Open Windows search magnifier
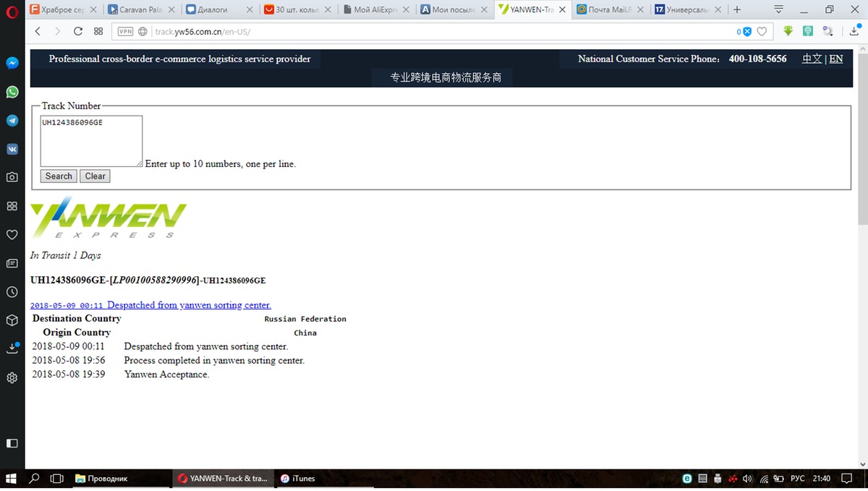Image resolution: width=868 pixels, height=491 pixels. (x=34, y=478)
